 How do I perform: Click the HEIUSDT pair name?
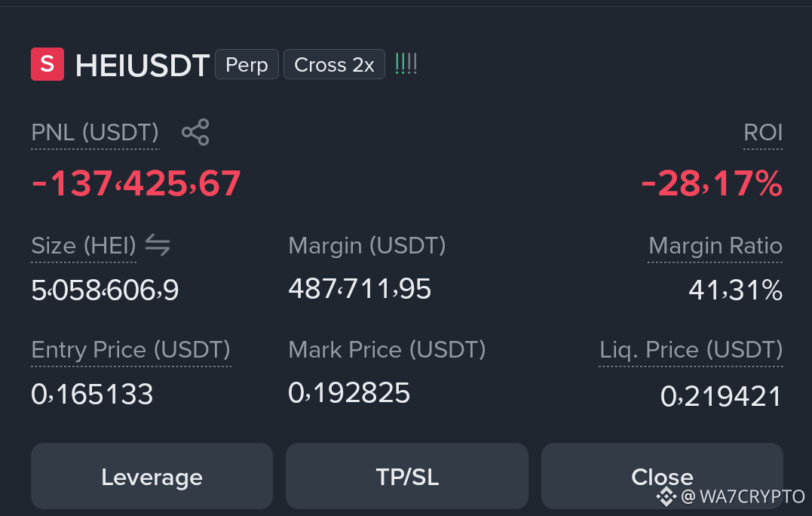[x=142, y=66]
